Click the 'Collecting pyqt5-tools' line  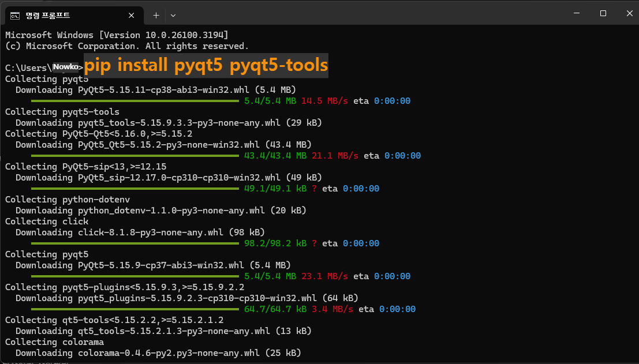[62, 111]
